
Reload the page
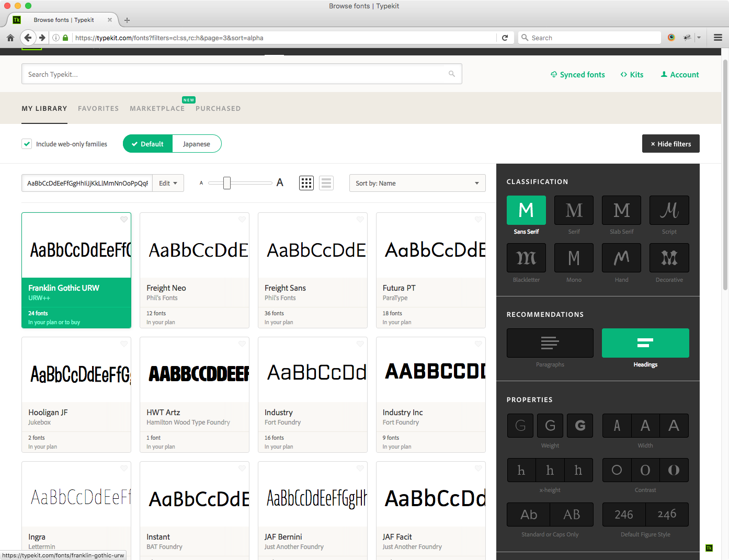505,38
